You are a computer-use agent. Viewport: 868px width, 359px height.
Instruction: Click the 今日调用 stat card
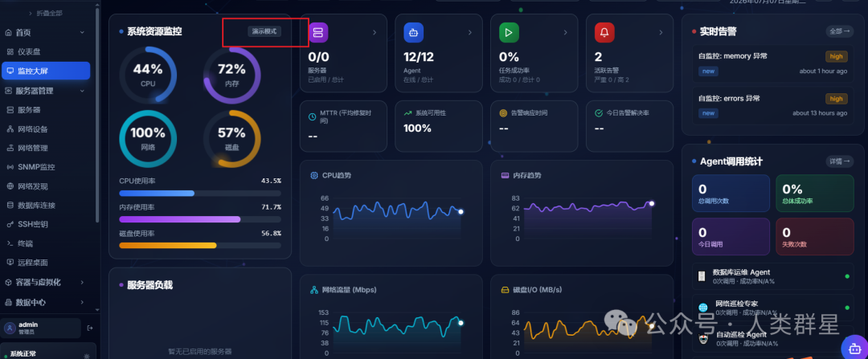pos(731,236)
